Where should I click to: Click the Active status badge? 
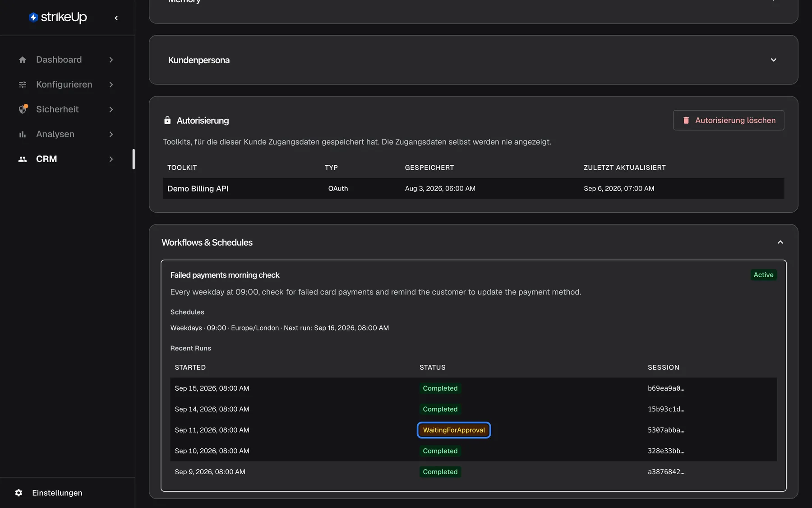tap(763, 275)
